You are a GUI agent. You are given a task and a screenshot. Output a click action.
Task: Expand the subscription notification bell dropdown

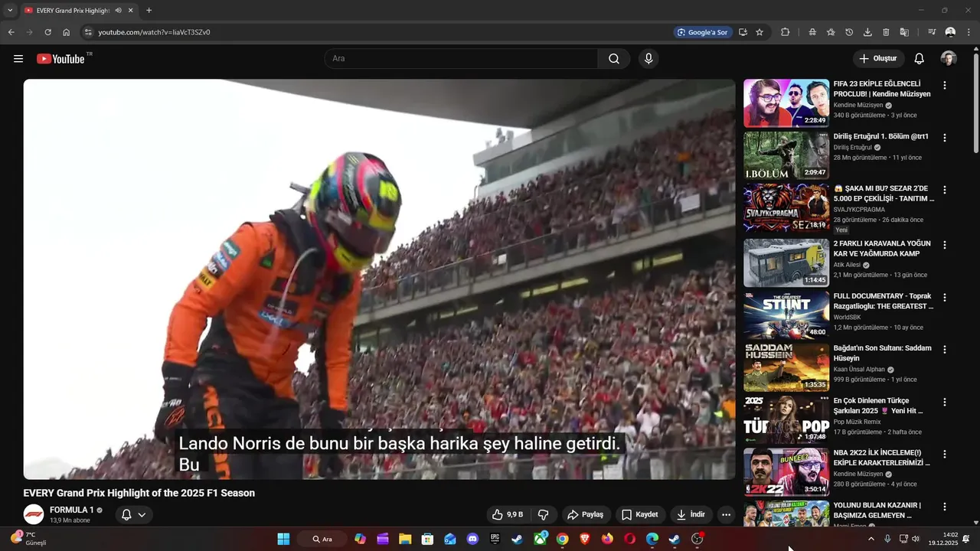pos(134,514)
